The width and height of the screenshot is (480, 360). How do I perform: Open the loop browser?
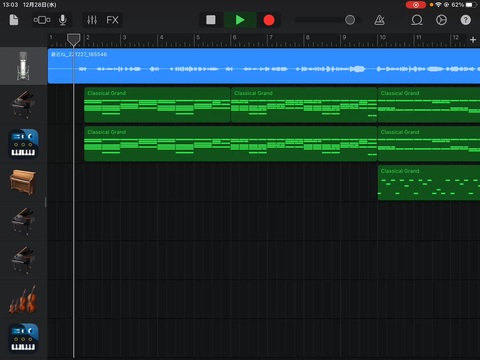pos(417,20)
